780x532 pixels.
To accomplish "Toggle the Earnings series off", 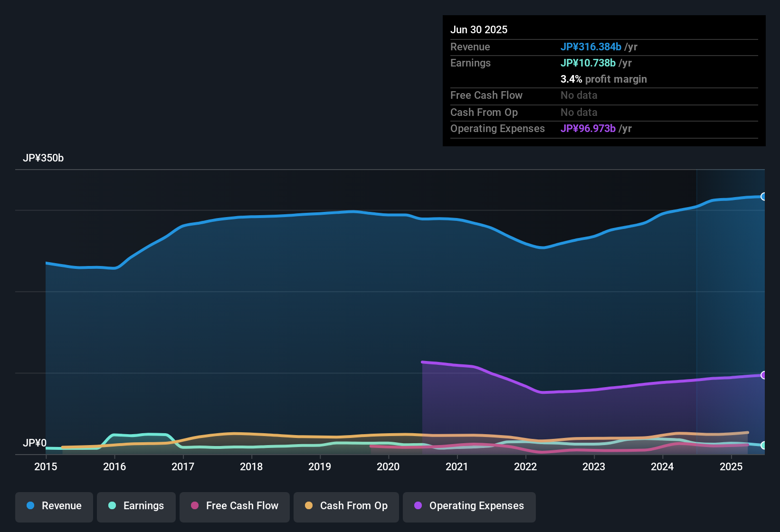I will pos(136,506).
